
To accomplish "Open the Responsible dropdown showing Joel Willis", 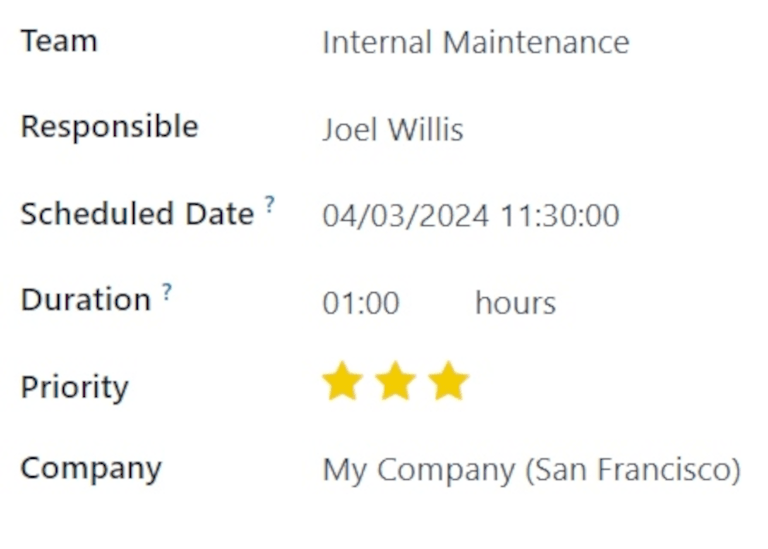I will pyautogui.click(x=392, y=130).
